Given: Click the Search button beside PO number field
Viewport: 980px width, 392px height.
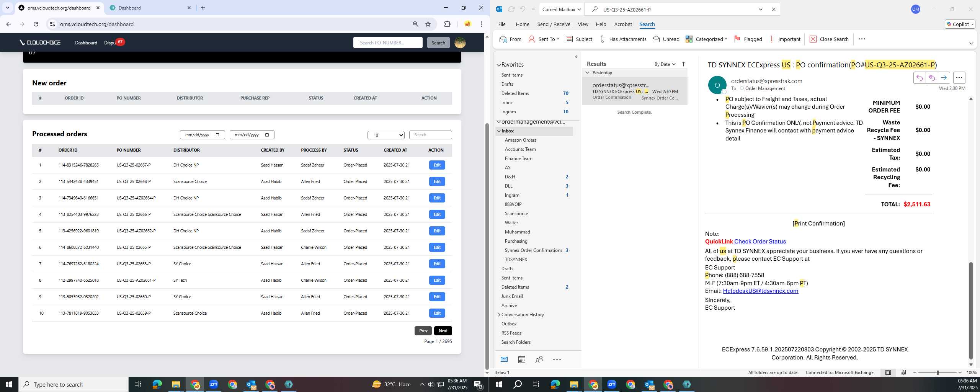Looking at the screenshot, I should click(x=438, y=42).
